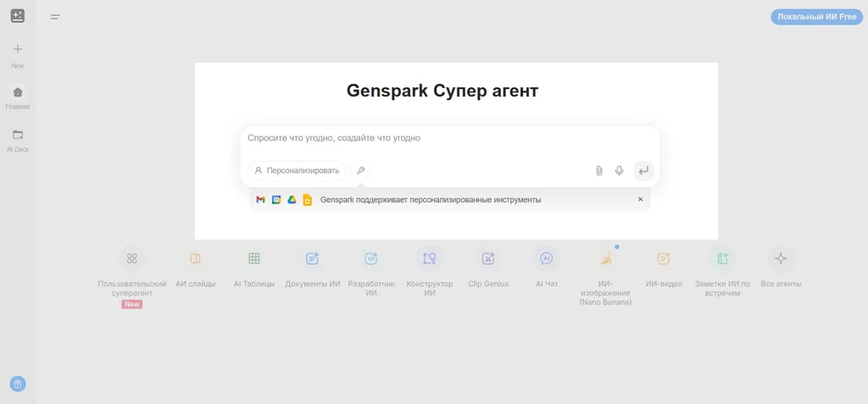Screen dimensions: 868x404
Task: Open ИИ-изображения Nano Banana agent
Action: tap(606, 258)
